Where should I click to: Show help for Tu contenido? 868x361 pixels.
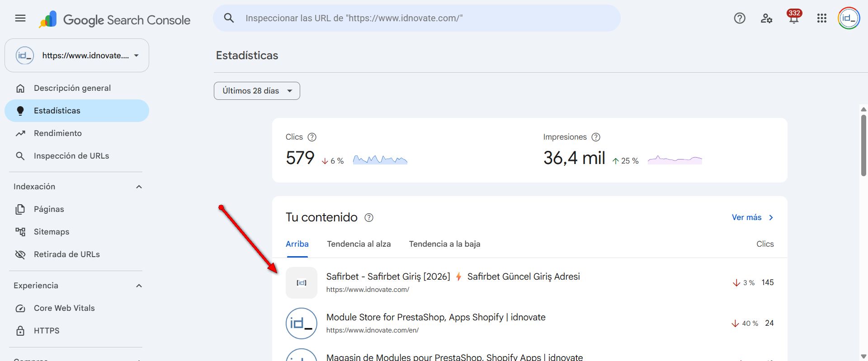pyautogui.click(x=369, y=218)
